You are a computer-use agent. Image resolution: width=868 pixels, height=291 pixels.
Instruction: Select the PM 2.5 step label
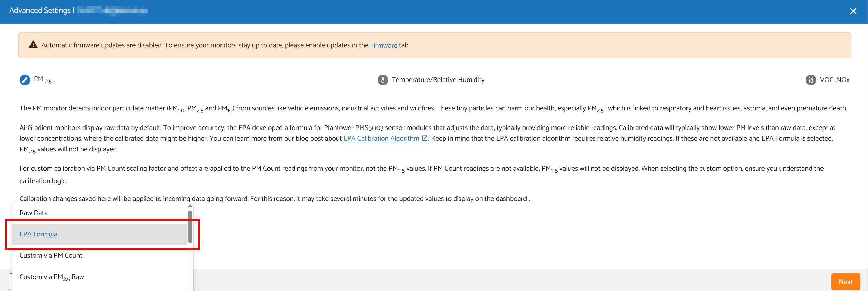(x=43, y=80)
